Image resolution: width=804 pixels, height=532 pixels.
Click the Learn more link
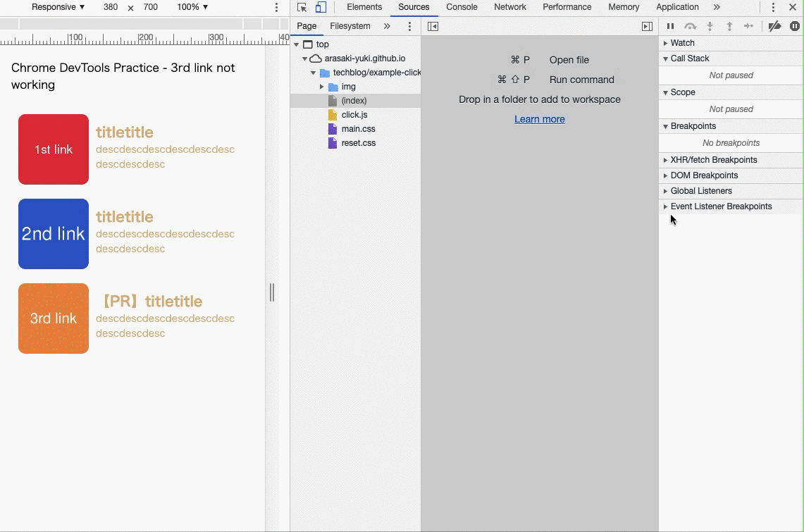(x=539, y=119)
